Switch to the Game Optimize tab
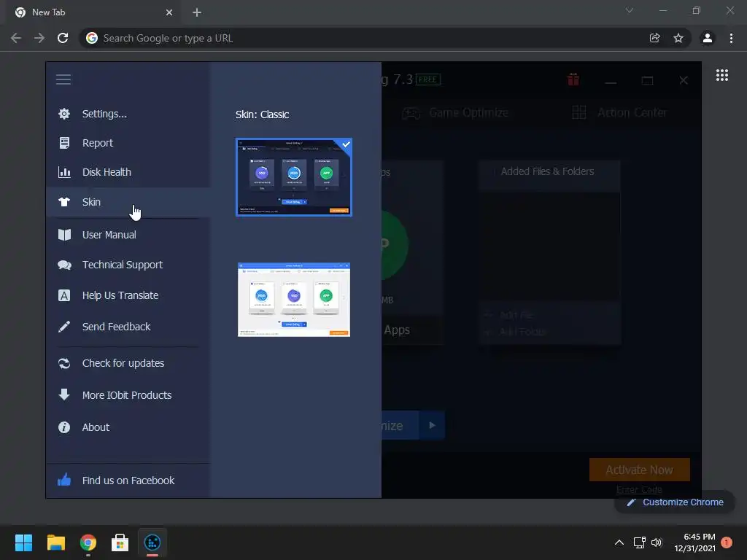The width and height of the screenshot is (747, 560). click(x=455, y=113)
